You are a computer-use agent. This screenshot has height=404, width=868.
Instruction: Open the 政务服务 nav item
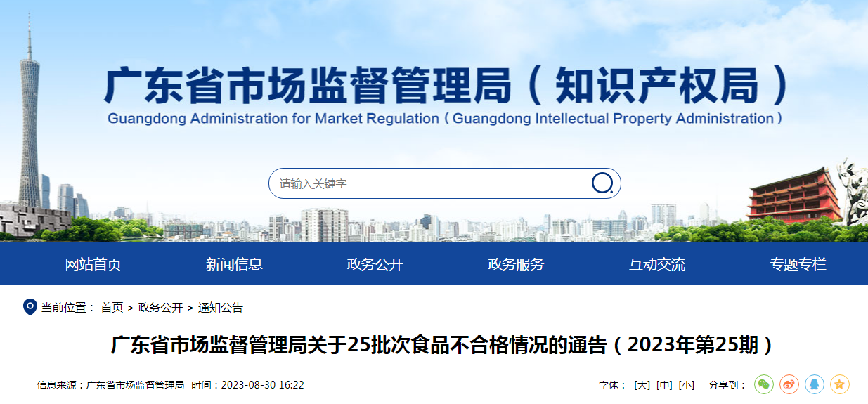(x=516, y=264)
